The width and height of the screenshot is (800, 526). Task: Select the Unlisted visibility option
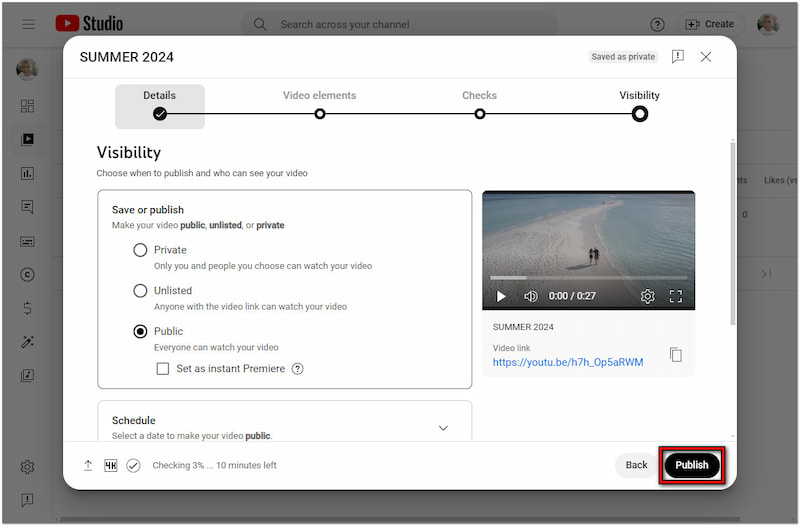pos(141,291)
